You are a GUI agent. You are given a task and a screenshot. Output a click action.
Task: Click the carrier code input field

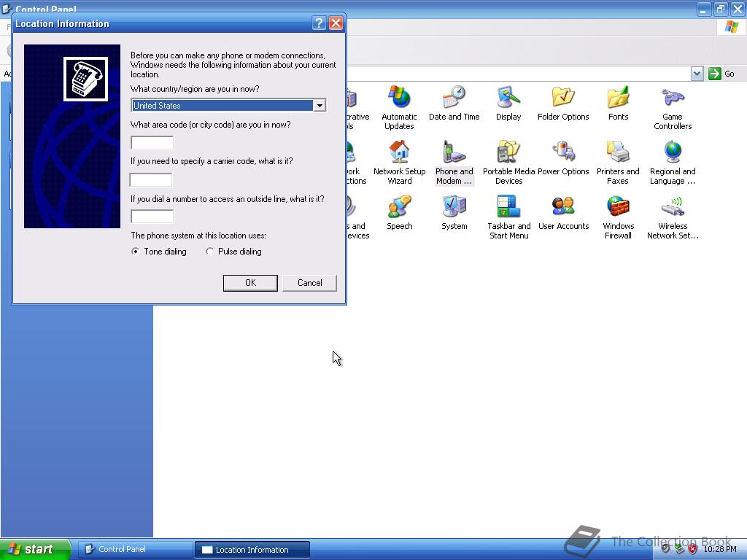pyautogui.click(x=151, y=179)
